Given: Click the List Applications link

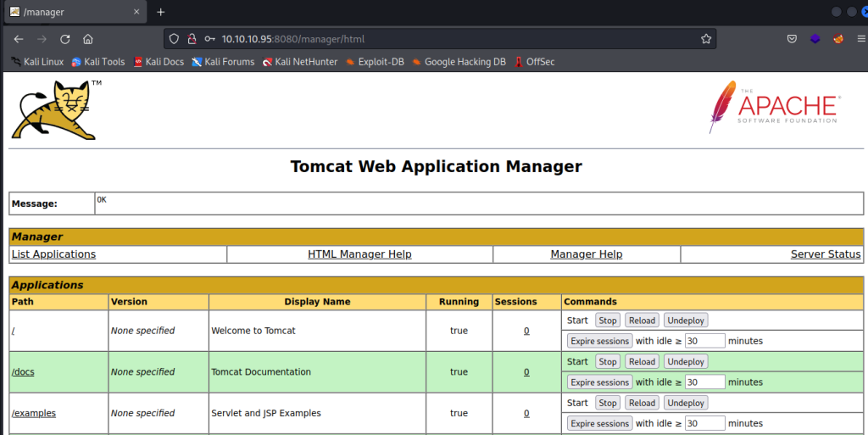Looking at the screenshot, I should click(53, 254).
